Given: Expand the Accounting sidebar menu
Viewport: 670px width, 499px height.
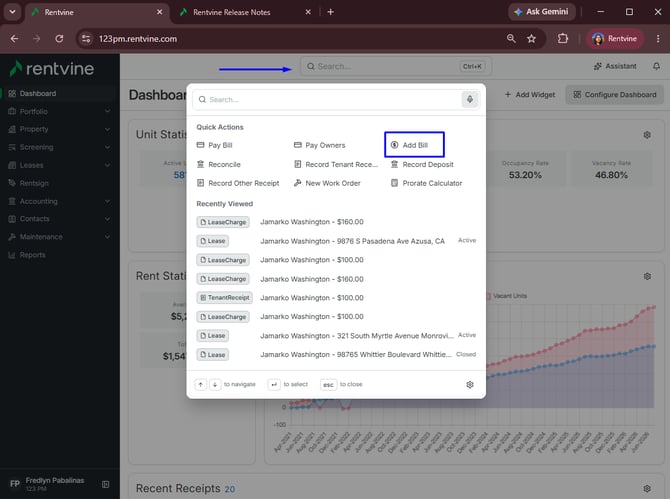Looking at the screenshot, I should (59, 201).
